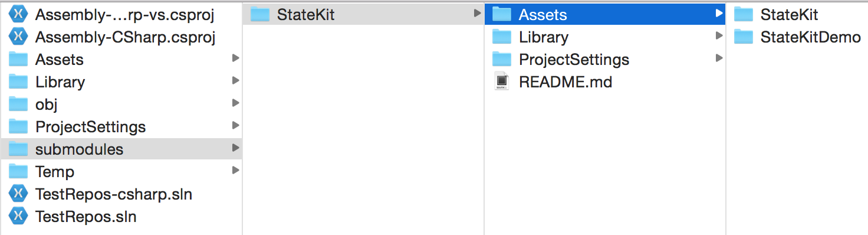Select StateKit folder in second column

pyautogui.click(x=363, y=15)
